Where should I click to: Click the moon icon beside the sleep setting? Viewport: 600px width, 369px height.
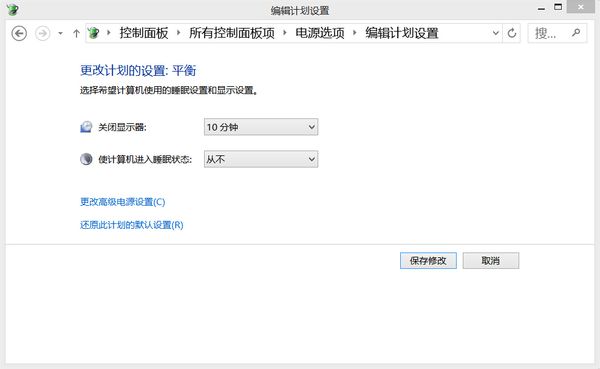(86, 159)
